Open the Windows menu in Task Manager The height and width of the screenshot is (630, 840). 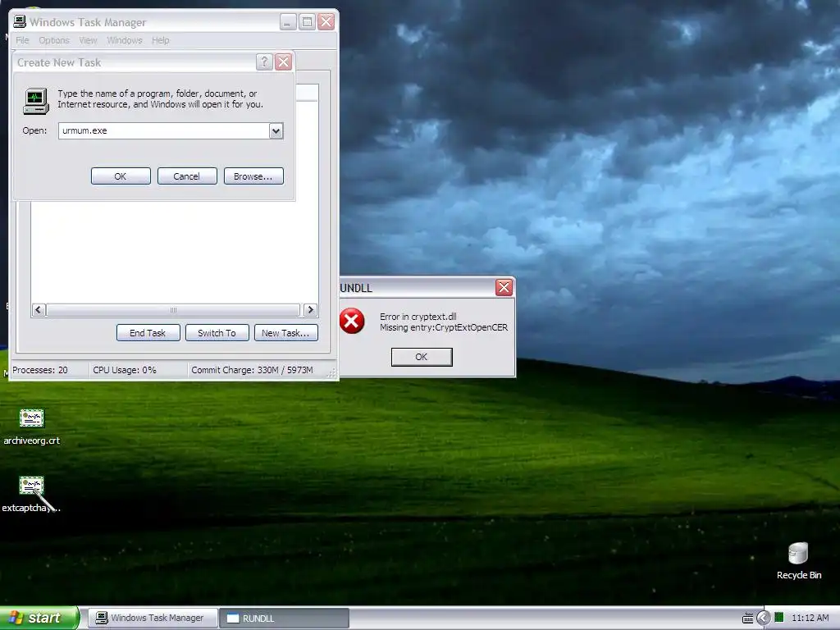pyautogui.click(x=125, y=40)
